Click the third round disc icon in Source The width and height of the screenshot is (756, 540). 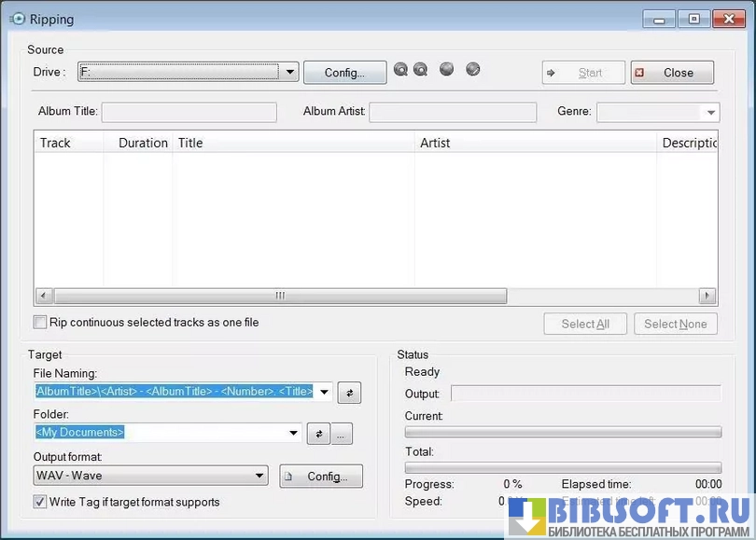click(x=447, y=69)
